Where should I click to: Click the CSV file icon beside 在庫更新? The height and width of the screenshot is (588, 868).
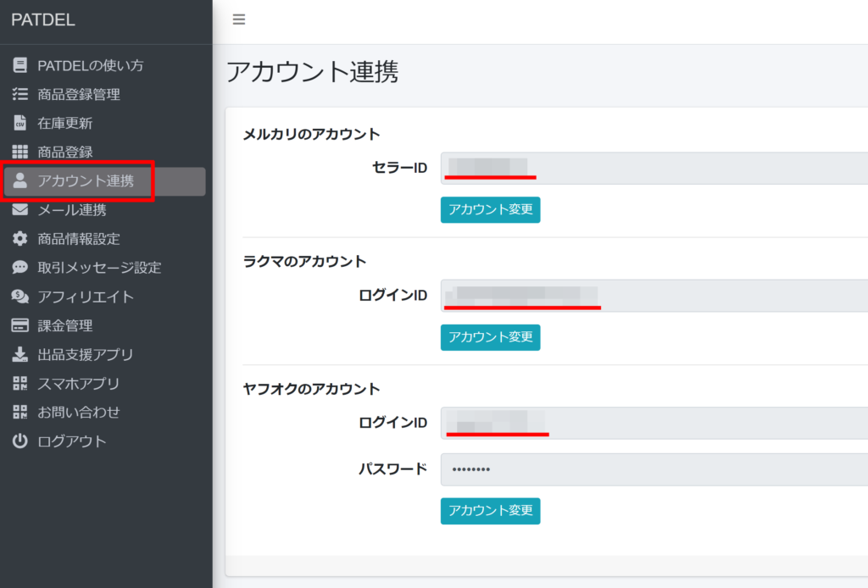[20, 123]
